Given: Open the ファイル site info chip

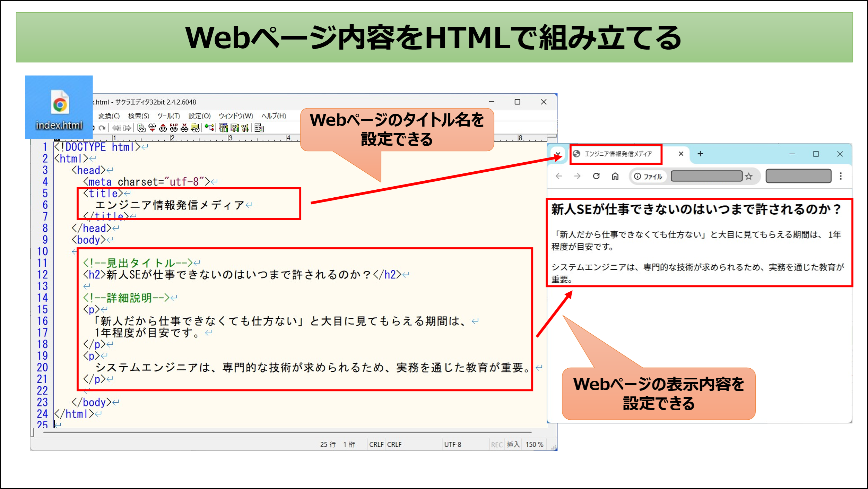Looking at the screenshot, I should click(648, 177).
